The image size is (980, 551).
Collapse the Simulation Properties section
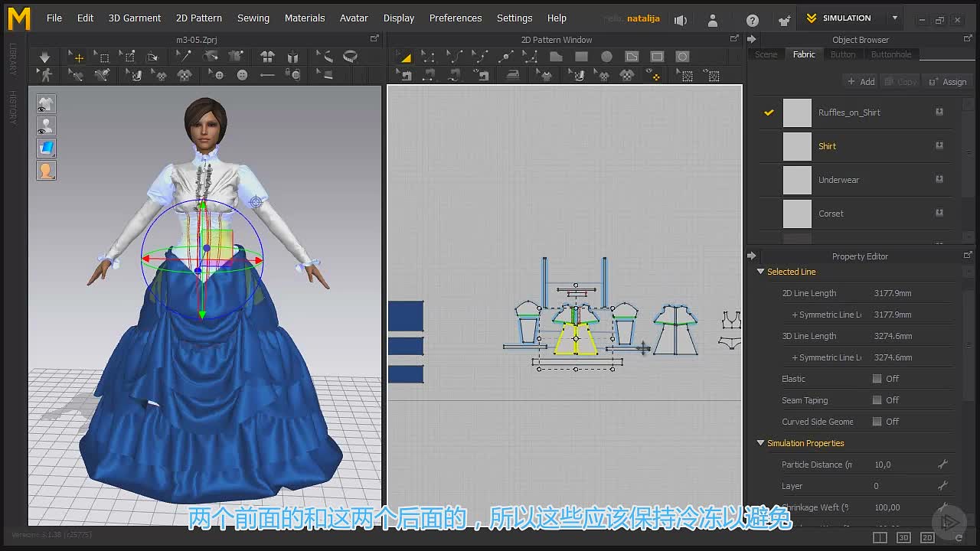760,443
